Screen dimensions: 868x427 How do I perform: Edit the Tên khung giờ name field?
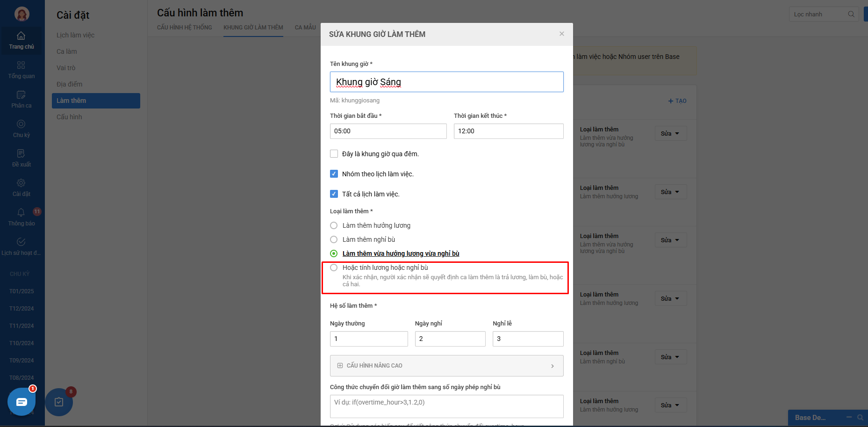(446, 82)
